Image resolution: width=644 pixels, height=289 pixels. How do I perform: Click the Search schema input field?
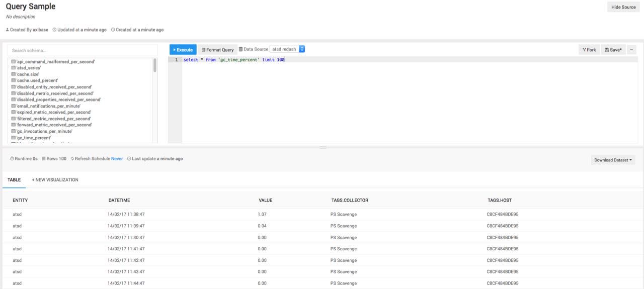point(83,50)
